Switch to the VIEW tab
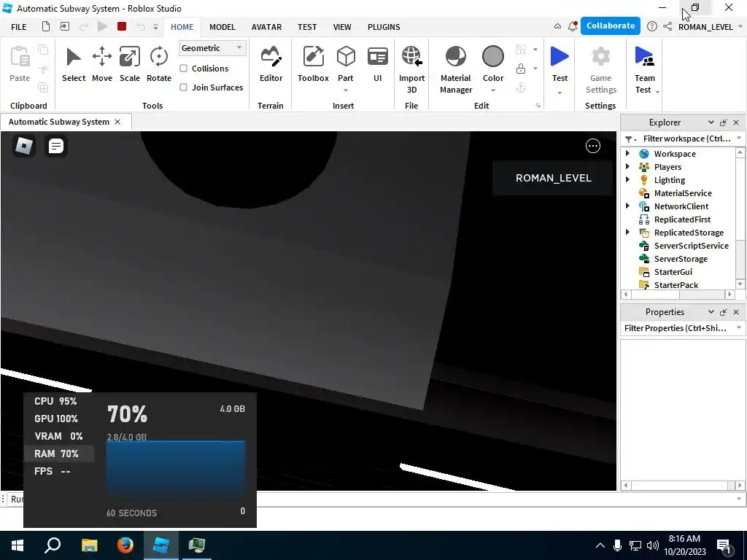The height and width of the screenshot is (560, 747). point(342,27)
